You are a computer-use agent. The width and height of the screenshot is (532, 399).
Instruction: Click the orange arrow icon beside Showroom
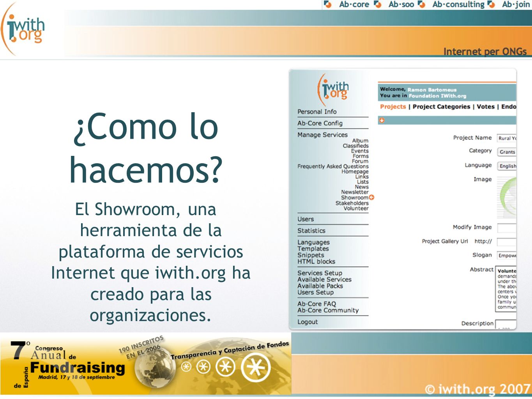click(x=371, y=197)
